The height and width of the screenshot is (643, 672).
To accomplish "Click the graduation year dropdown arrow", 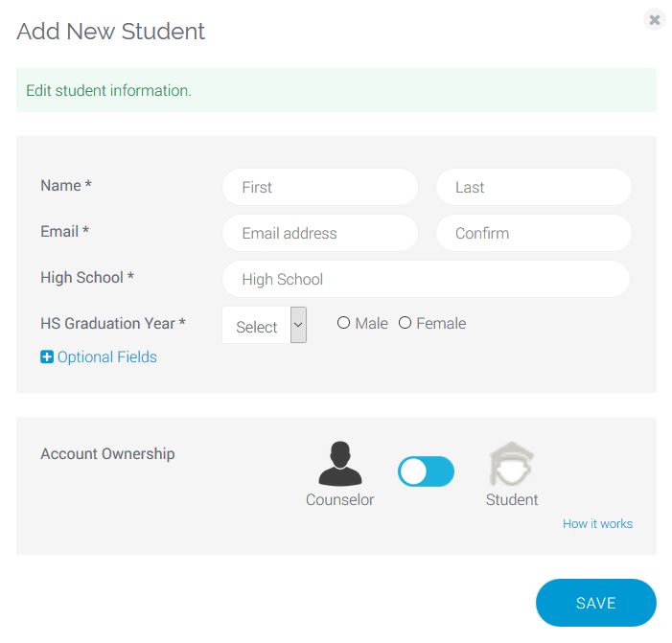I will (x=298, y=325).
